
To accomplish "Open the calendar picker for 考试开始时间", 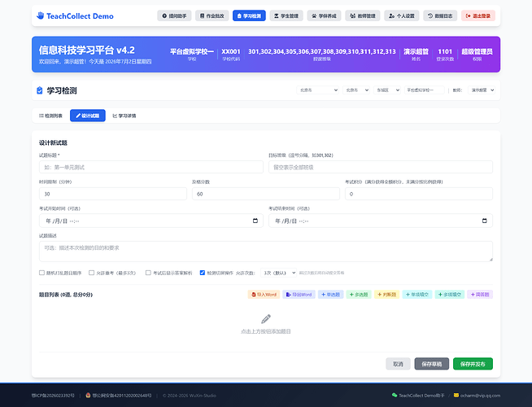I will click(x=255, y=221).
